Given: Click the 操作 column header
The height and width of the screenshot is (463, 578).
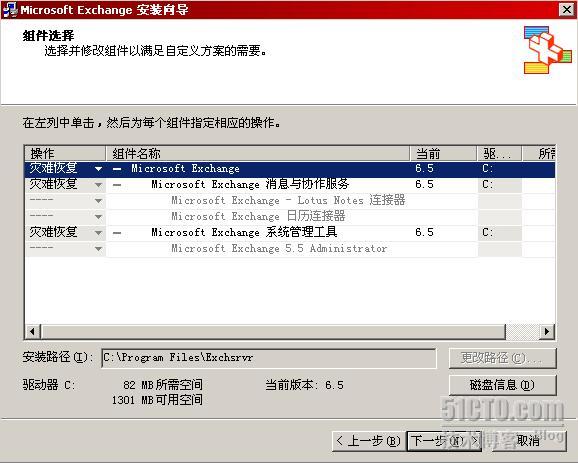Looking at the screenshot, I should 65,153.
